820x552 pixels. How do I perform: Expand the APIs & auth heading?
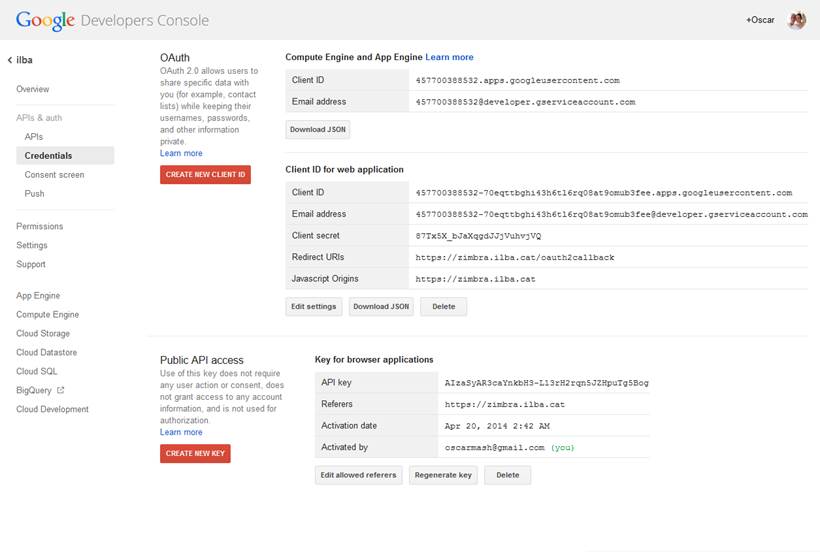coord(39,118)
